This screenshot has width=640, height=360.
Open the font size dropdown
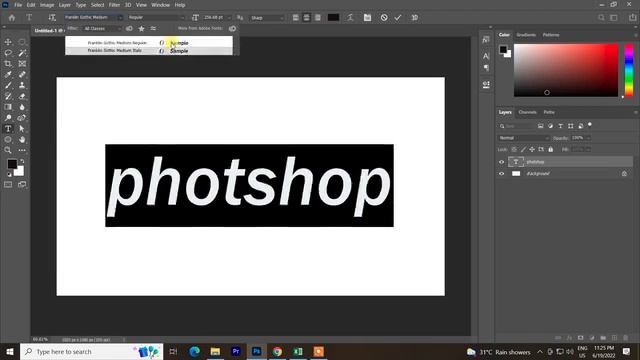(229, 18)
